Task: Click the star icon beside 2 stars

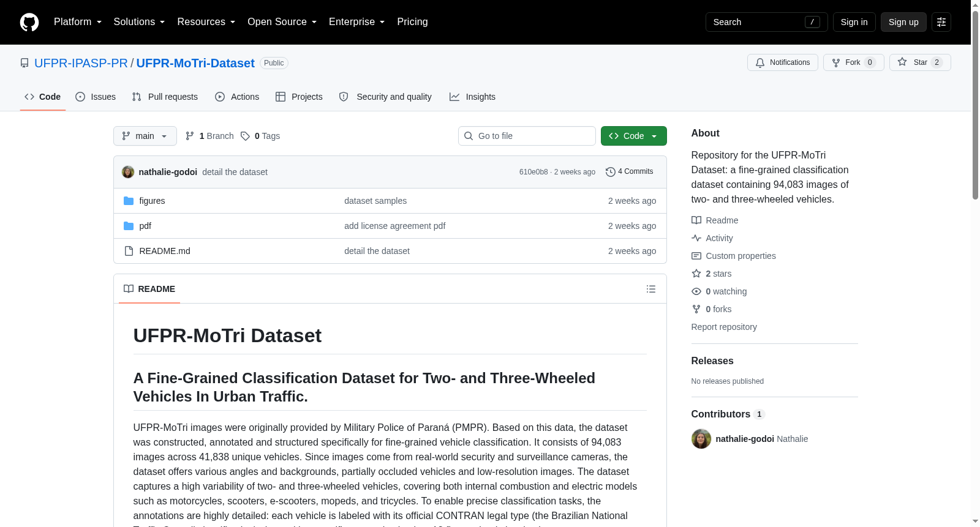Action: pyautogui.click(x=696, y=274)
